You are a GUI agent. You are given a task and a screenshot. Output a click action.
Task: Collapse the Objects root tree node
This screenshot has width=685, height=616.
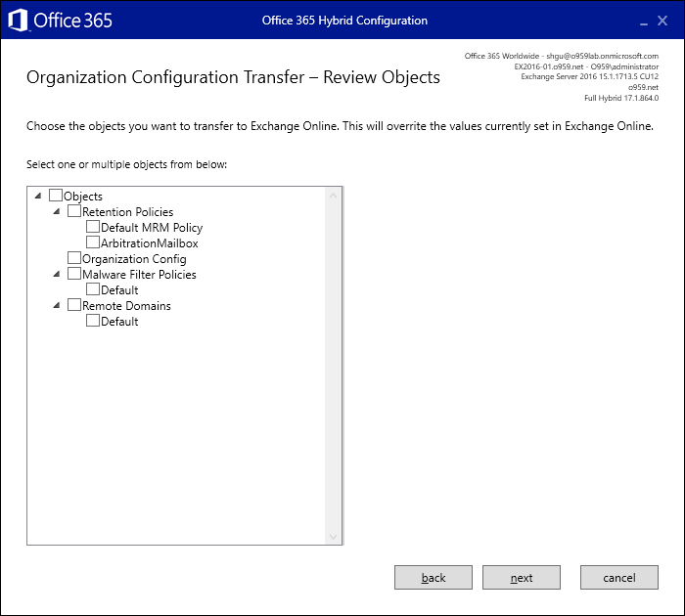coord(38,196)
